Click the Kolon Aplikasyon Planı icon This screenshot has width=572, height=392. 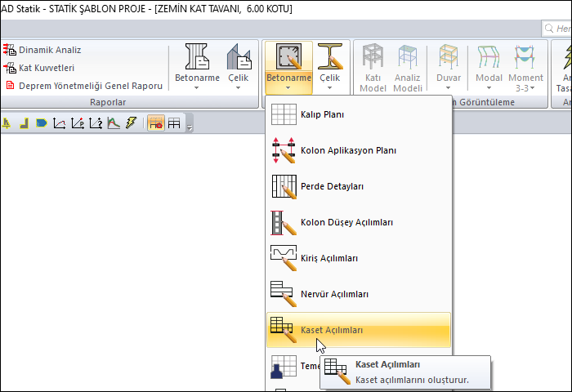point(284,150)
